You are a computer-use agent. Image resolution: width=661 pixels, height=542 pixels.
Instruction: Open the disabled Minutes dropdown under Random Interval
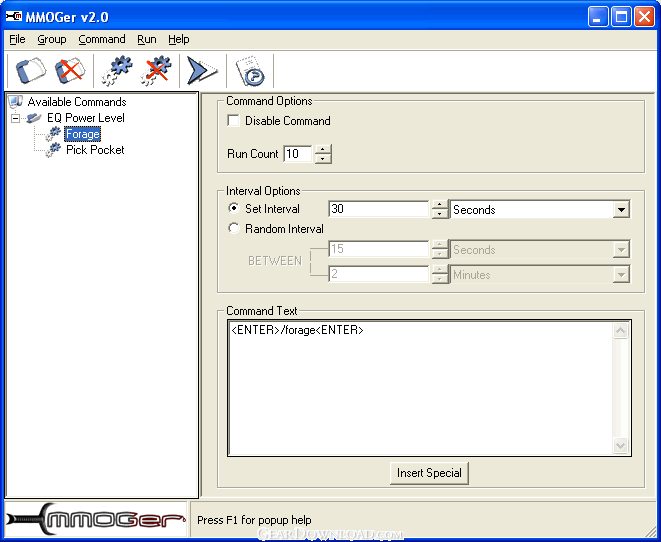click(621, 275)
